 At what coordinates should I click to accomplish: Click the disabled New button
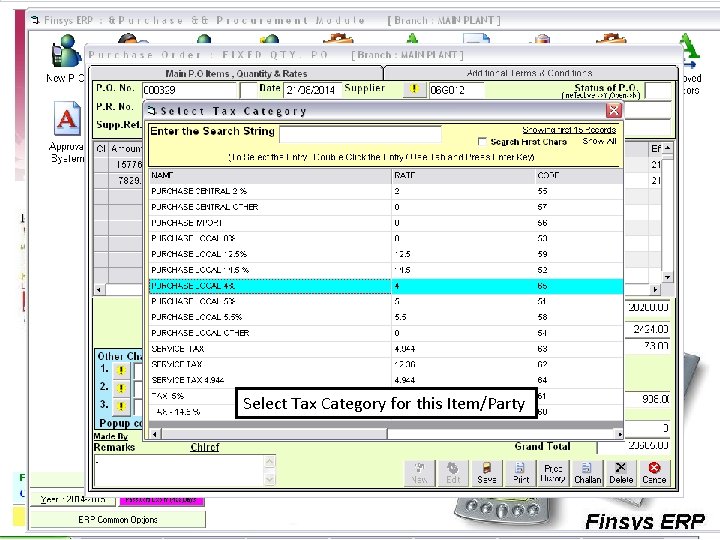point(420,473)
